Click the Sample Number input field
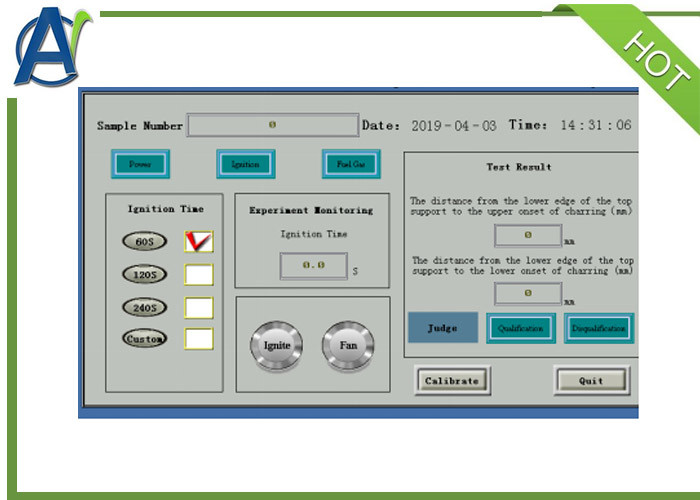This screenshot has width=700, height=500. 272,125
